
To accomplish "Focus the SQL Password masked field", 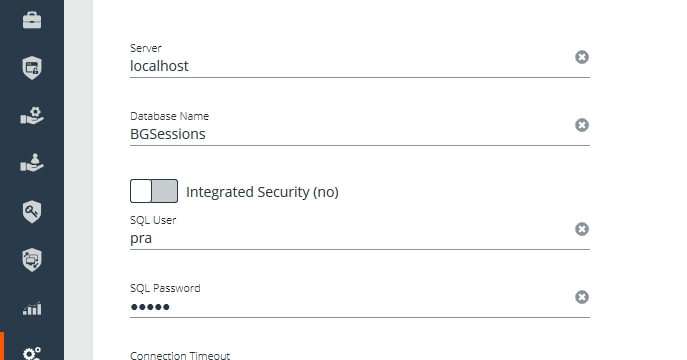I will pos(351,307).
